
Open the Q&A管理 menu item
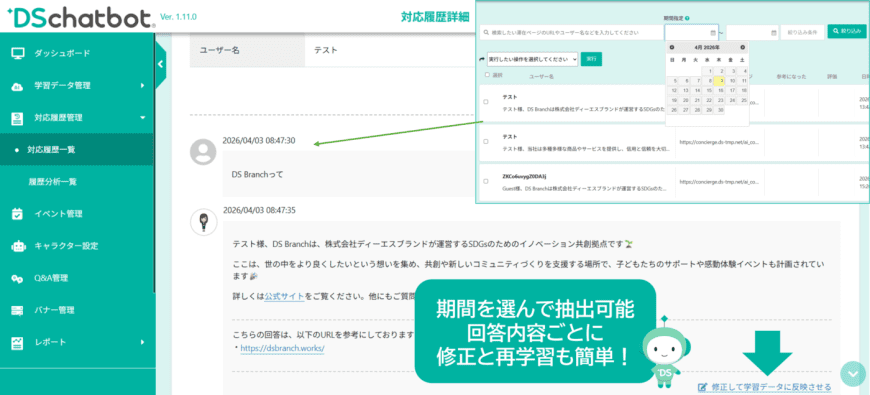(x=77, y=278)
